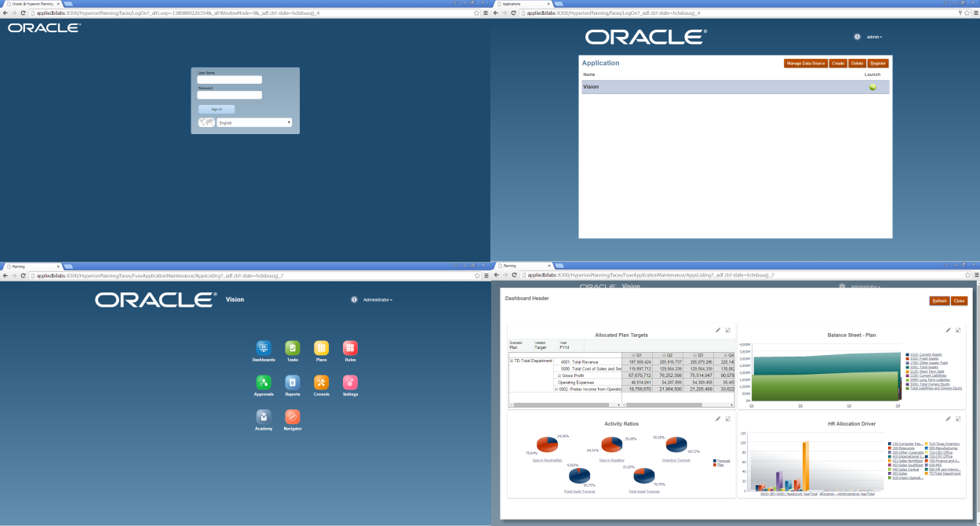Click the User Name input field
Image resolution: width=980 pixels, height=526 pixels.
pyautogui.click(x=229, y=79)
